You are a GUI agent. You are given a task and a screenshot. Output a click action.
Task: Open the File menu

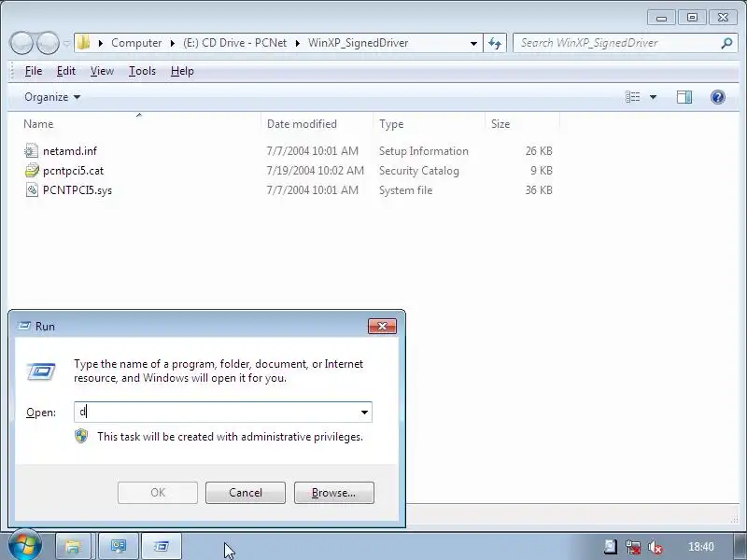34,71
